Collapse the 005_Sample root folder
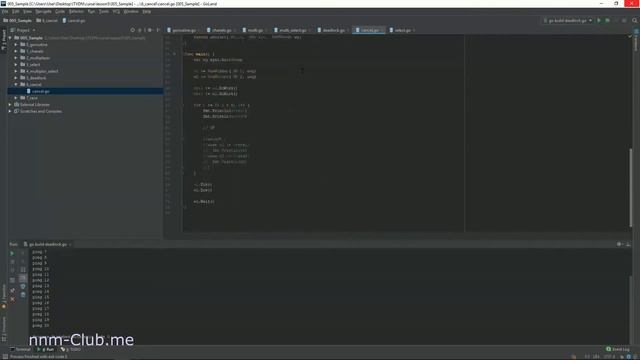The width and height of the screenshot is (640, 360). coord(10,38)
